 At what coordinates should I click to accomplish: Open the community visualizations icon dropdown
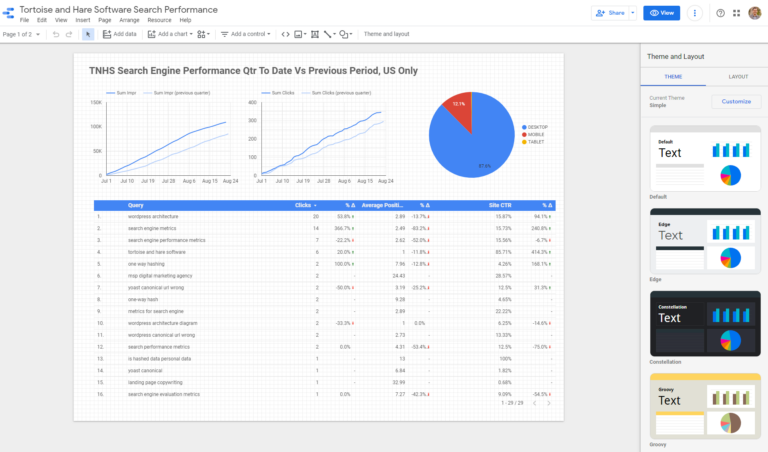click(x=203, y=34)
